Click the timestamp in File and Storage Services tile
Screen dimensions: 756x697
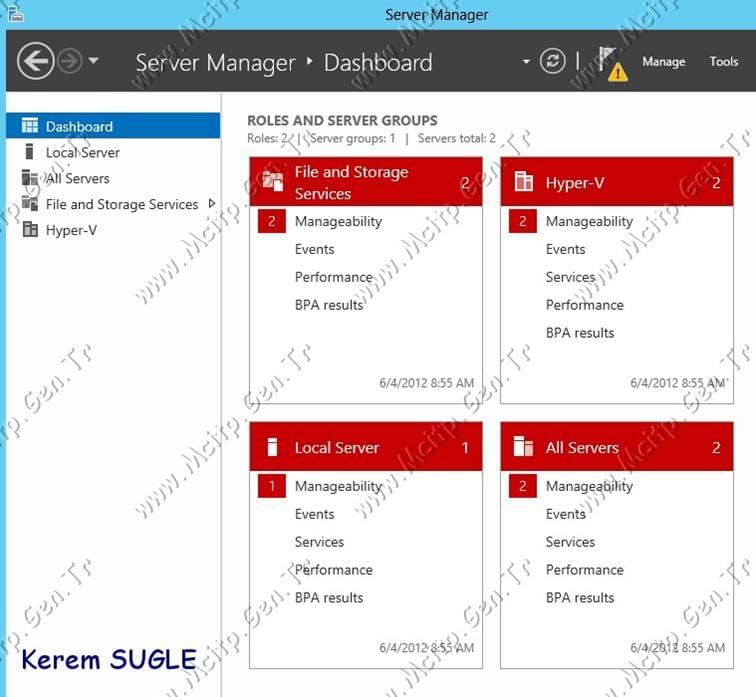427,383
